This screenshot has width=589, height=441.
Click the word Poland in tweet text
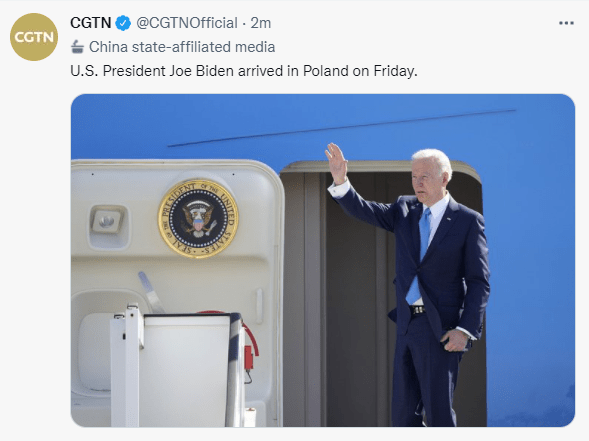[x=326, y=71]
